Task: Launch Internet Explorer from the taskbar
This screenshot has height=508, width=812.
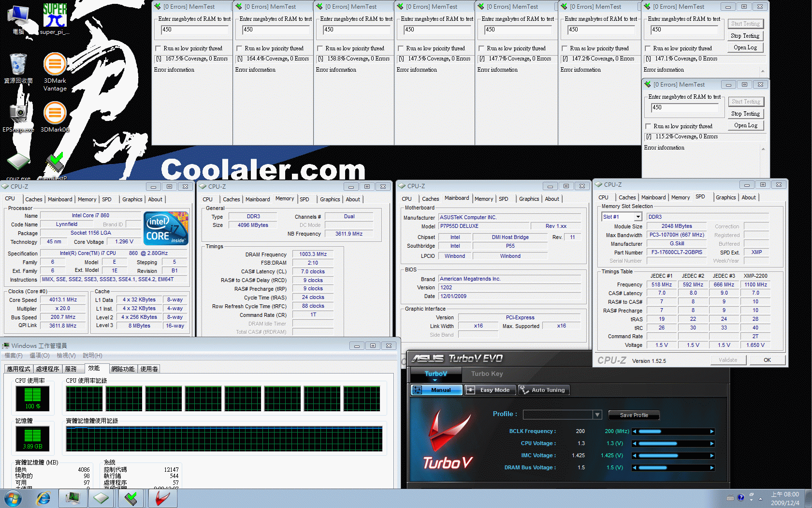Action: pyautogui.click(x=43, y=498)
